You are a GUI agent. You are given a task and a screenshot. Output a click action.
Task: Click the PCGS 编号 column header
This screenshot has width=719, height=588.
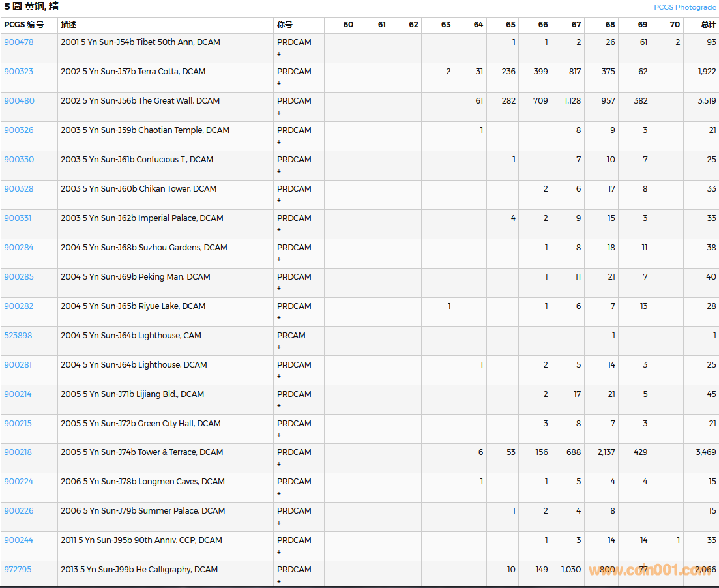point(24,25)
